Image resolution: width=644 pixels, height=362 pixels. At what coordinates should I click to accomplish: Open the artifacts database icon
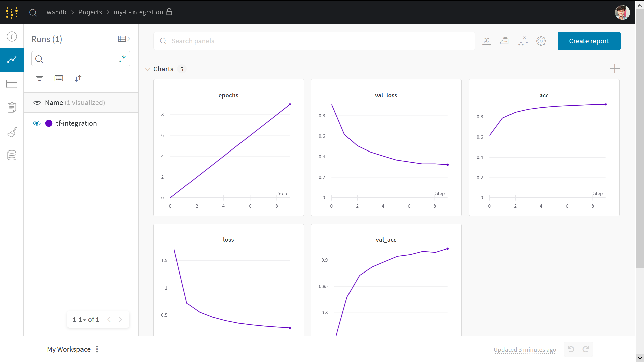tap(12, 155)
